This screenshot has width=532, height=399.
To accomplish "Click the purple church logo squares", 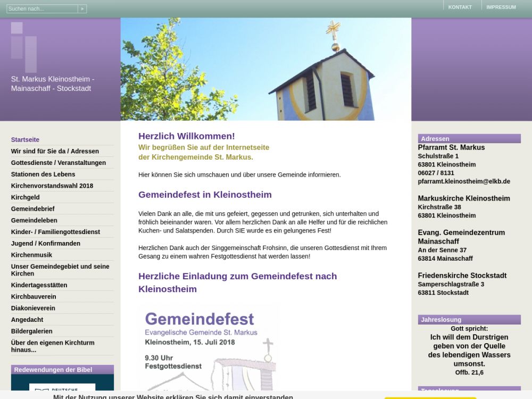I will (x=24, y=46).
